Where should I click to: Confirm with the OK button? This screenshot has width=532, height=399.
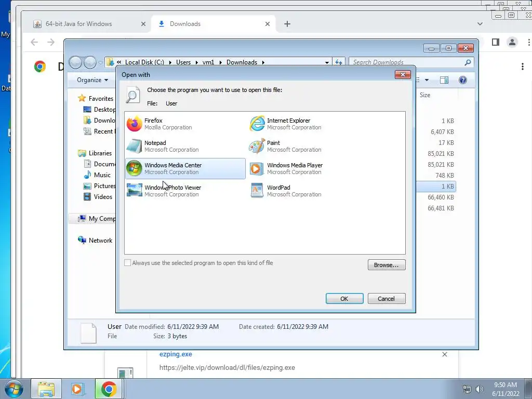point(344,299)
